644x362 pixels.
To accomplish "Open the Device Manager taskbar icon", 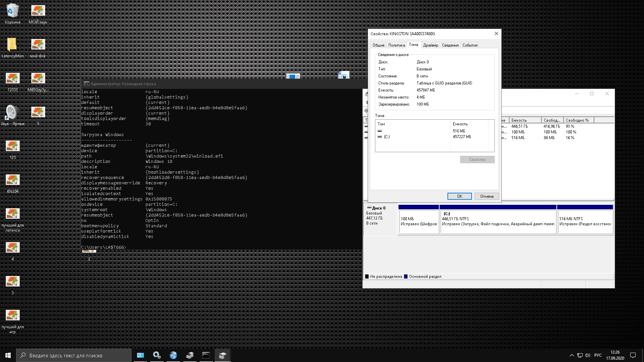I will [x=190, y=355].
